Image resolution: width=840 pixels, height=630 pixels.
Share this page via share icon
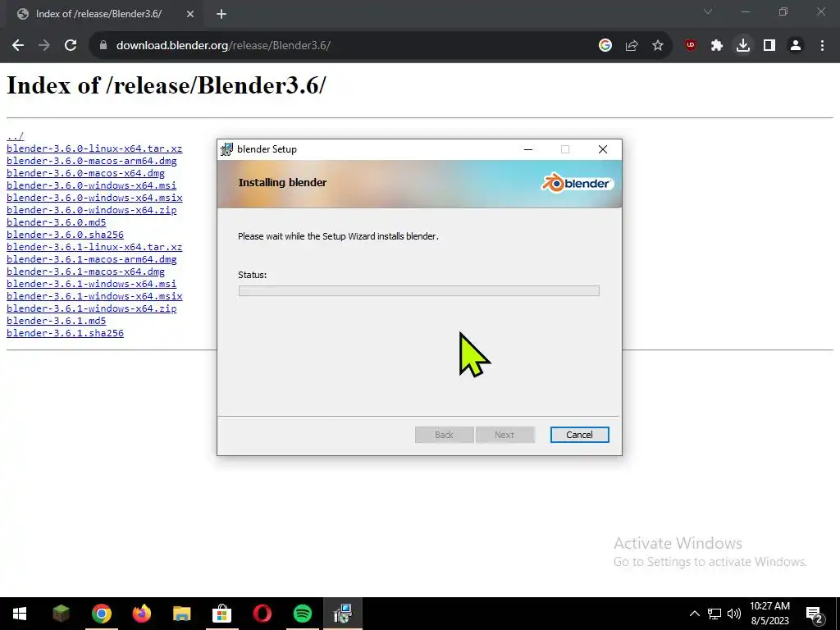632,46
